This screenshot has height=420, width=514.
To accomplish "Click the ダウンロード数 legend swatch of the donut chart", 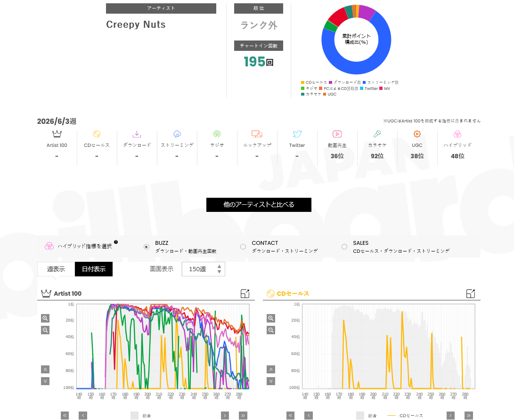I will pos(331,82).
